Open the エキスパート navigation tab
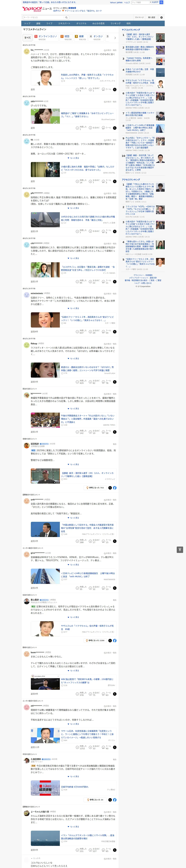Image resolution: width=186 pixels, height=868 pixels. [x=64, y=24]
